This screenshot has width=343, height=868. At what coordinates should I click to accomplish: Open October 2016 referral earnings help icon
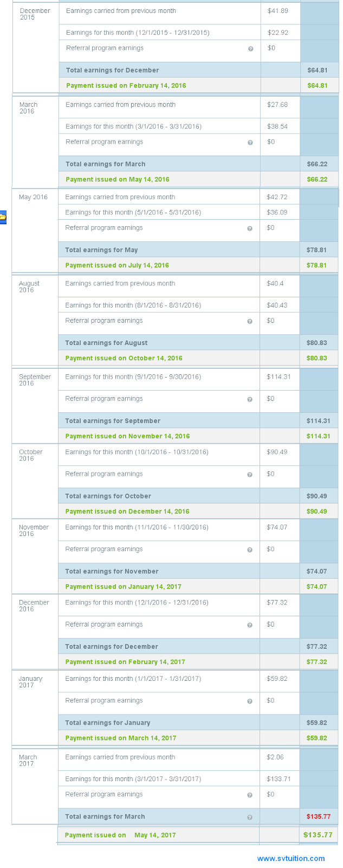[250, 475]
